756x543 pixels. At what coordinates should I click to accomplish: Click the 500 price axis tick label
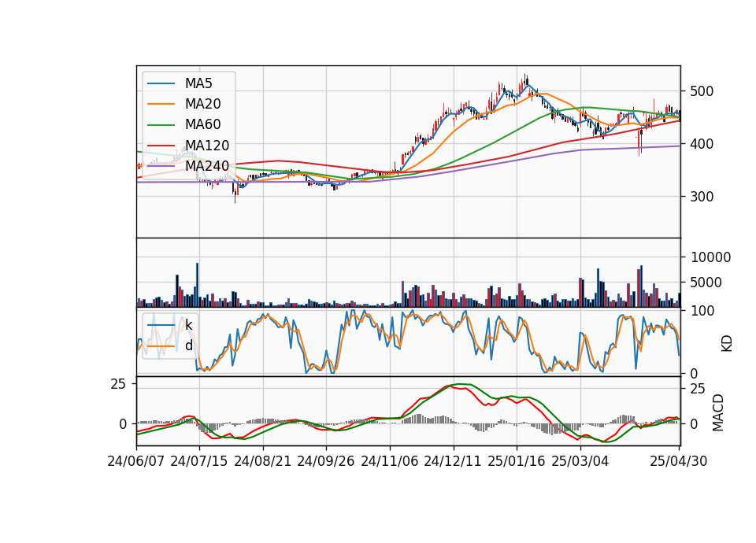(x=702, y=91)
